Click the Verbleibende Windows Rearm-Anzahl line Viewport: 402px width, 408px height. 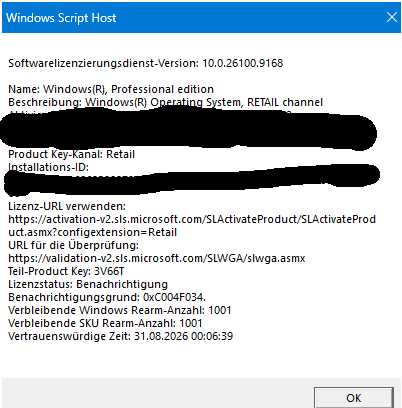tap(120, 310)
